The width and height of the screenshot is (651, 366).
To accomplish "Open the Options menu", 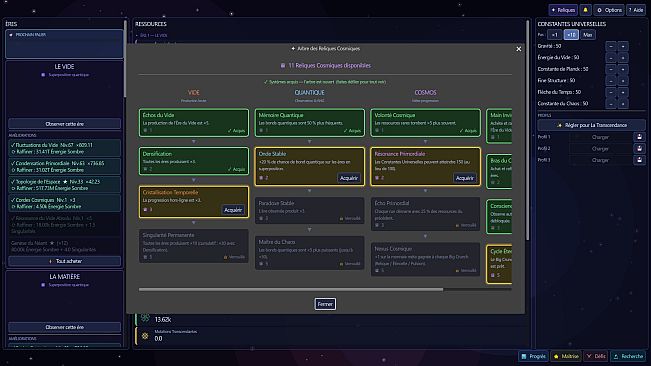I will (x=609, y=10).
